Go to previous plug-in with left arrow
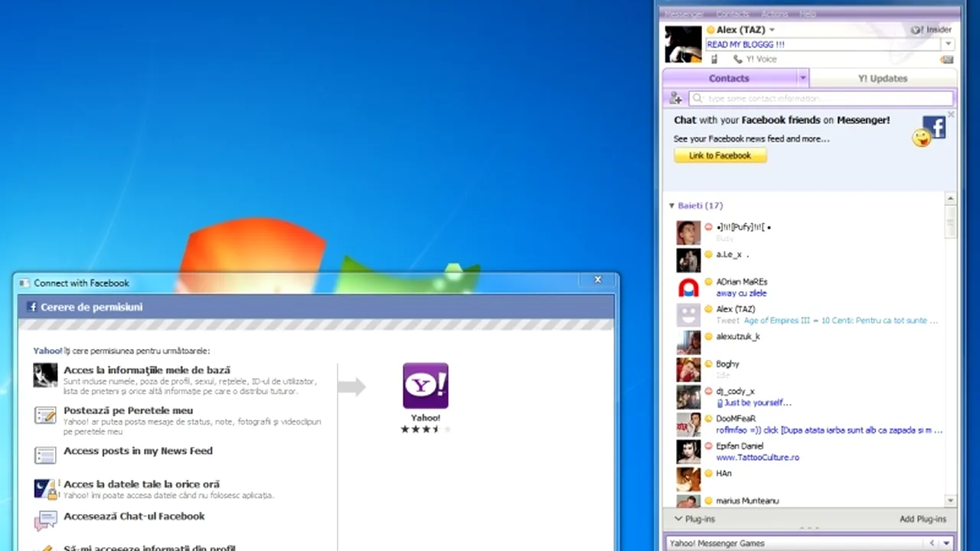 coord(932,543)
